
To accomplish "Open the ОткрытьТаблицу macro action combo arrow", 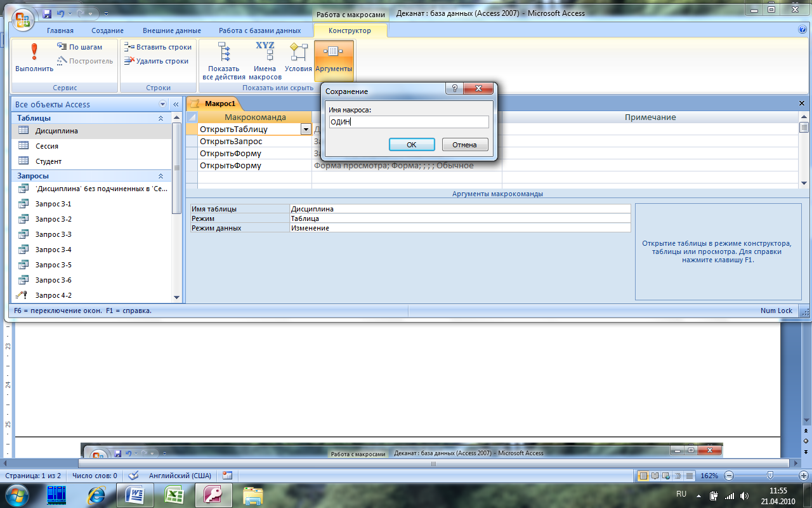I will pyautogui.click(x=306, y=130).
